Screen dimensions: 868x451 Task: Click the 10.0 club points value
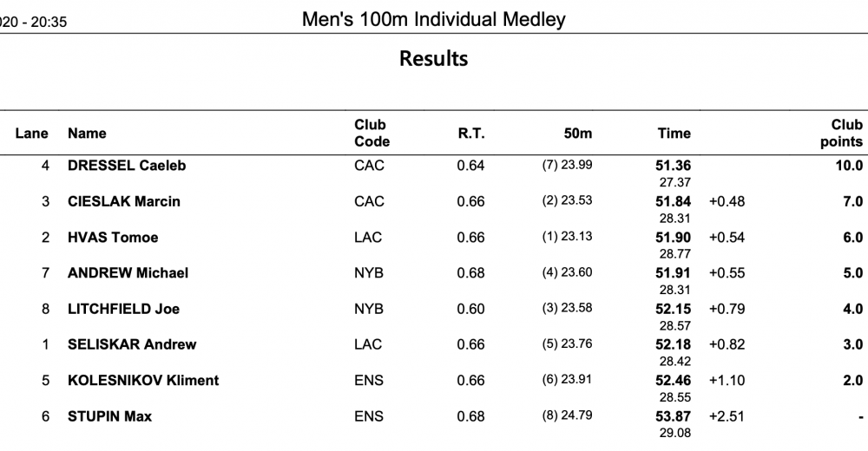(849, 166)
